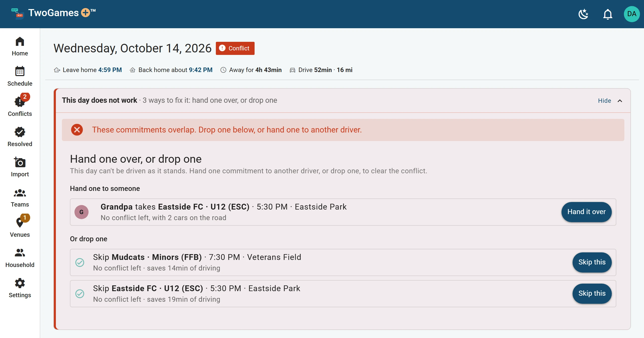Screen dimensions: 644x338
Task: Click 'No conflict left, with 2 cars' note
Action: click(x=164, y=218)
